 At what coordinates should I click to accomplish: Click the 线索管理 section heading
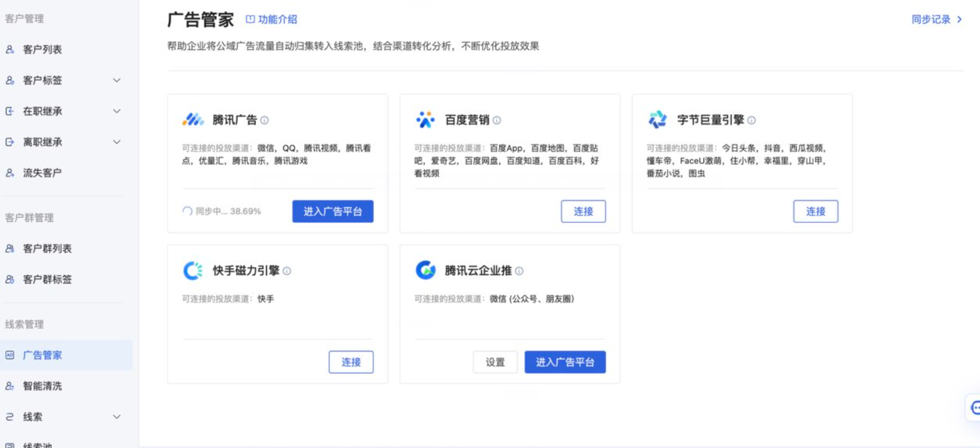pos(24,325)
